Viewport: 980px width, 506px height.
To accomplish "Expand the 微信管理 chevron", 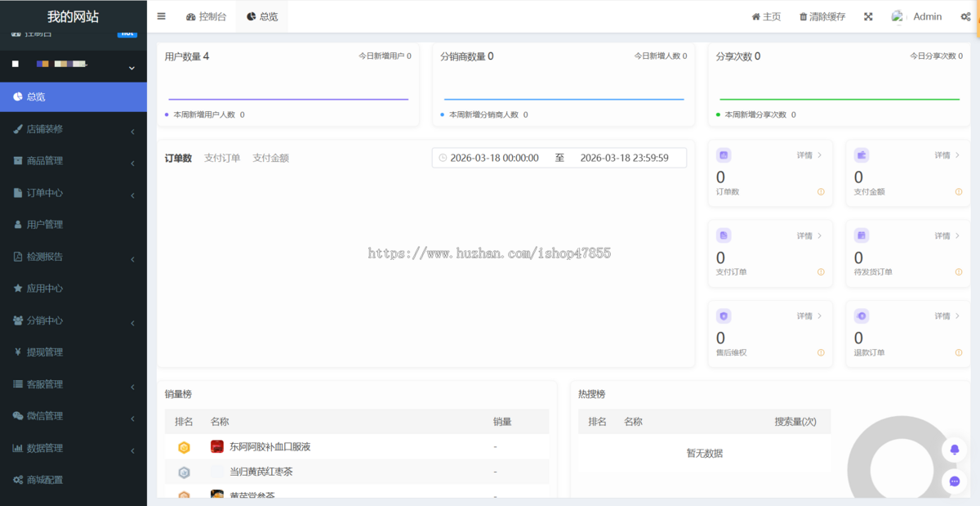I will click(x=132, y=419).
